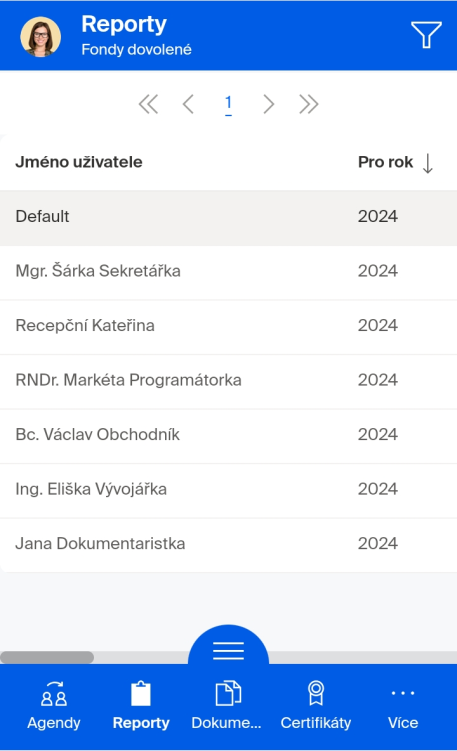
Task: Open the Dokumenty tab icon
Action: [228, 693]
